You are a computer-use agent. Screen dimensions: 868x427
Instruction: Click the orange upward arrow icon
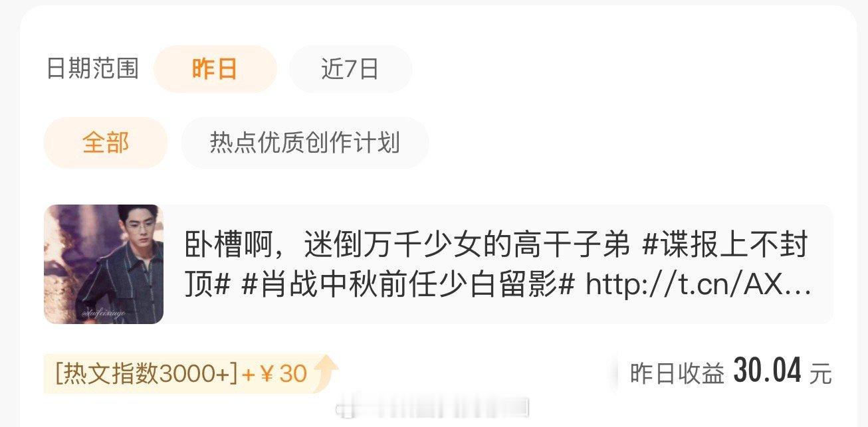326,374
